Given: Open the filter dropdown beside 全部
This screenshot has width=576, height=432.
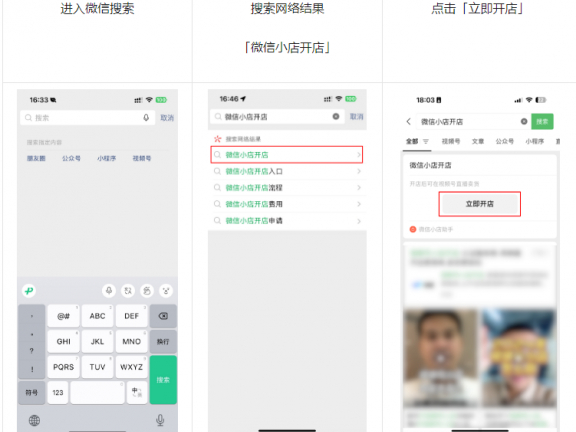Looking at the screenshot, I should [426, 141].
